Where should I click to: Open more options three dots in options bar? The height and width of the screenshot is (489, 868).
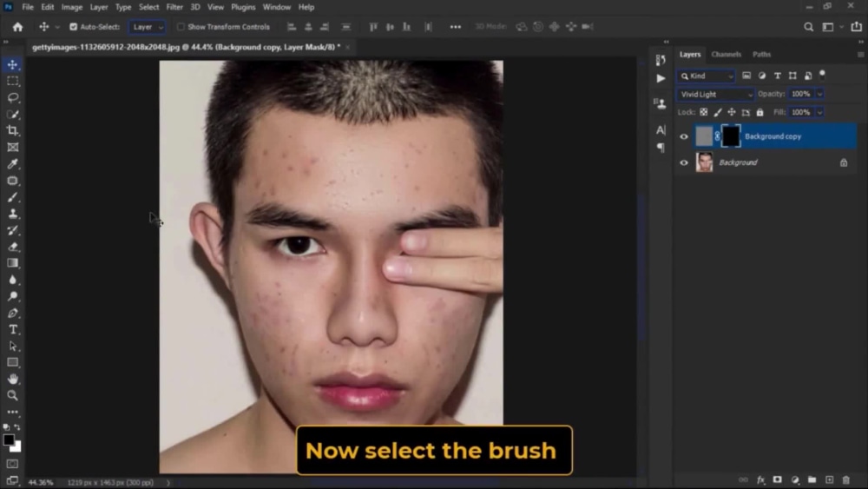[455, 27]
